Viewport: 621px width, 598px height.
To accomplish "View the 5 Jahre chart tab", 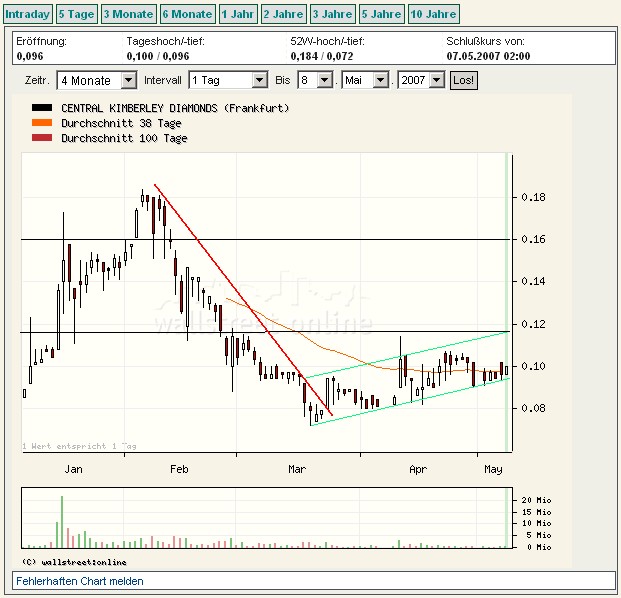I will point(381,14).
